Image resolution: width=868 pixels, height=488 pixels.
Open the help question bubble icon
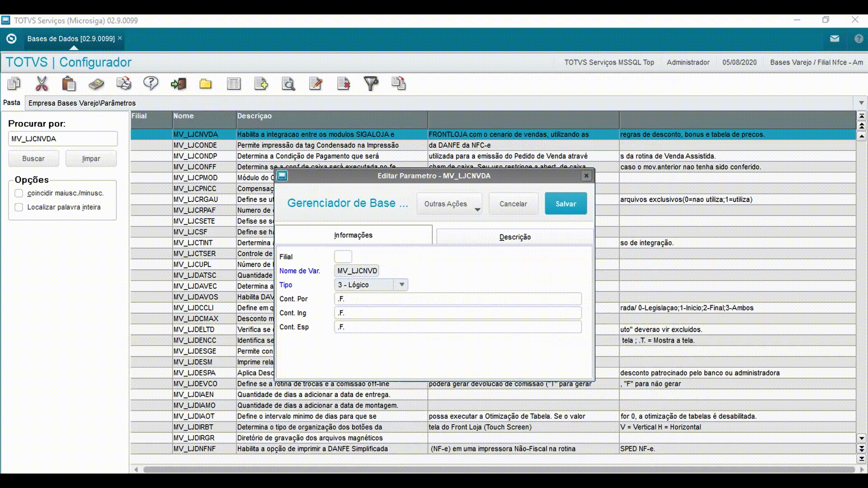[151, 83]
